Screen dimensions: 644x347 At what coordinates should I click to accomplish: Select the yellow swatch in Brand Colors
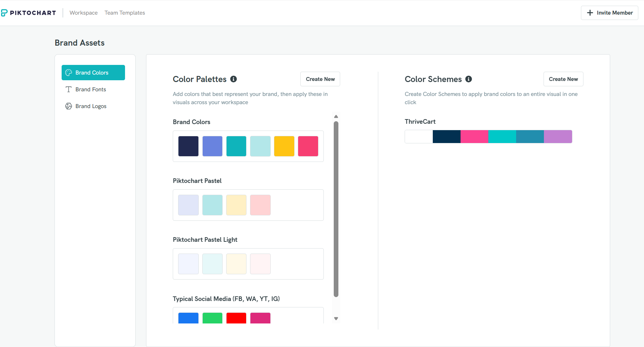click(x=284, y=146)
